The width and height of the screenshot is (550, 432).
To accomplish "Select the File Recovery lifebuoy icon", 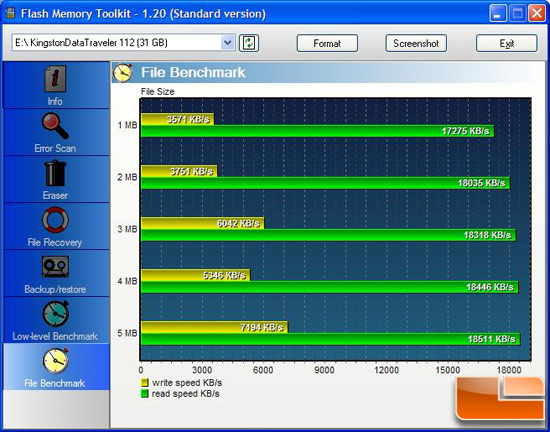I will (55, 220).
